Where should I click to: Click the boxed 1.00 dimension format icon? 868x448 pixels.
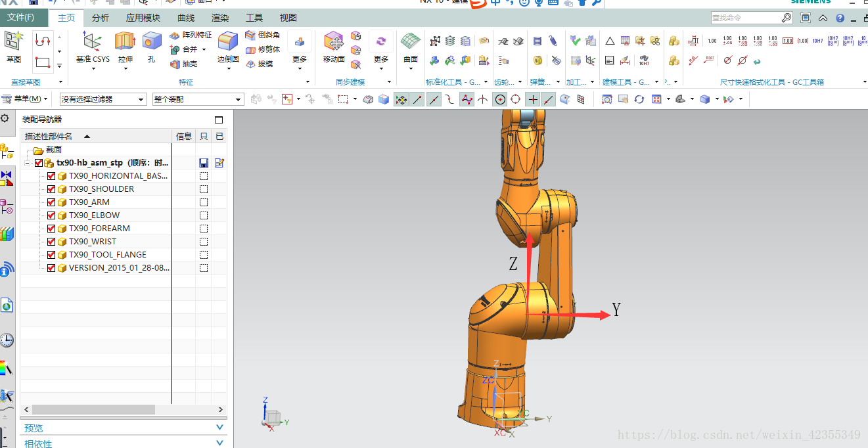[x=788, y=41]
